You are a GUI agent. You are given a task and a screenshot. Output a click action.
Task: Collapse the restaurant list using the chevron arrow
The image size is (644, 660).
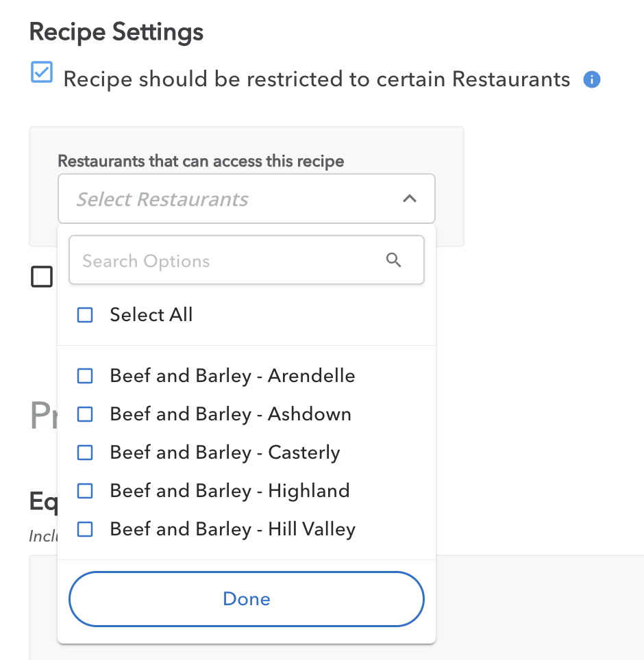coord(410,199)
